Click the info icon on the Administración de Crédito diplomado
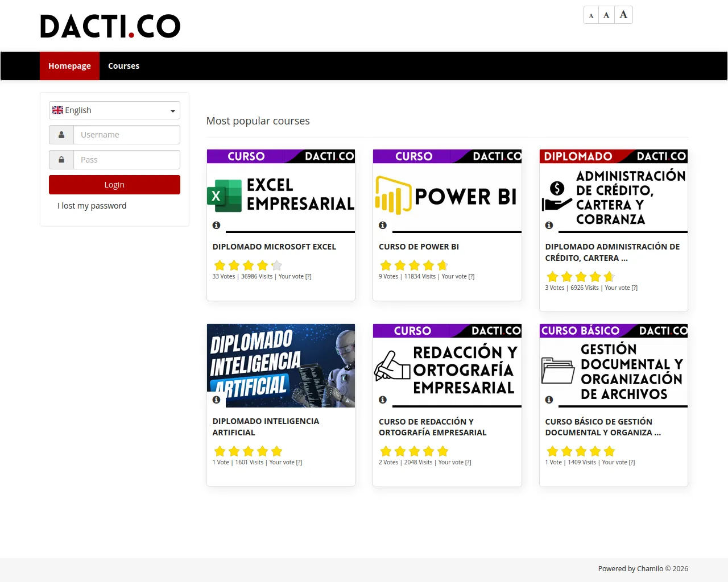The image size is (728, 582). [x=548, y=225]
